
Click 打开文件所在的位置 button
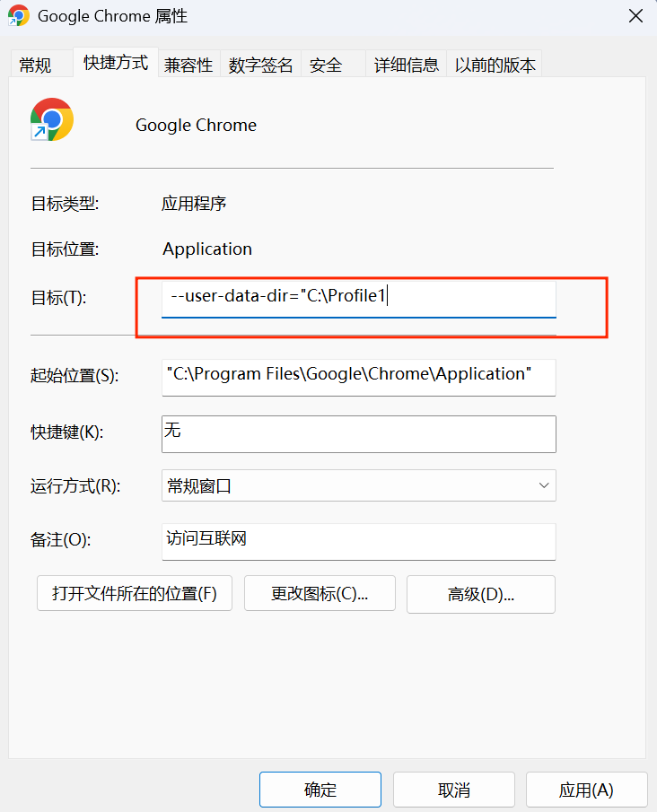pos(135,593)
